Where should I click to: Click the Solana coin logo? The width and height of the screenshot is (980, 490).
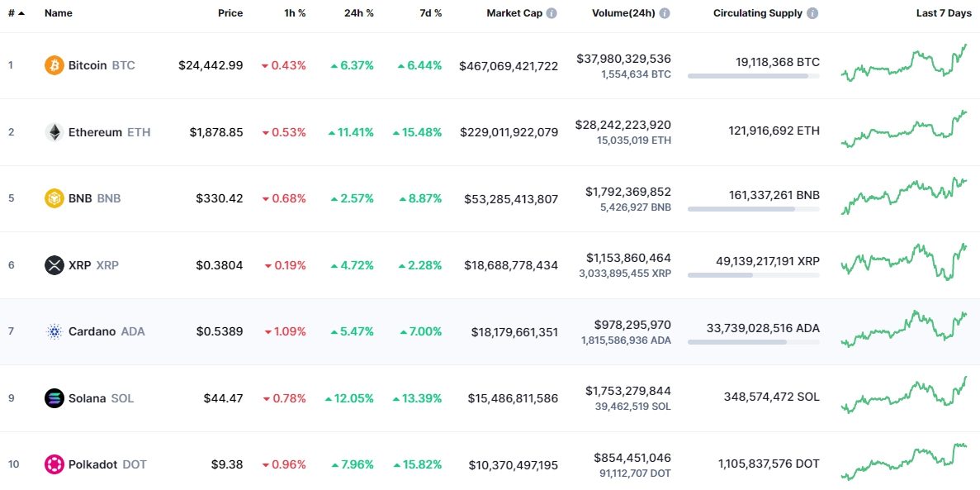[54, 398]
